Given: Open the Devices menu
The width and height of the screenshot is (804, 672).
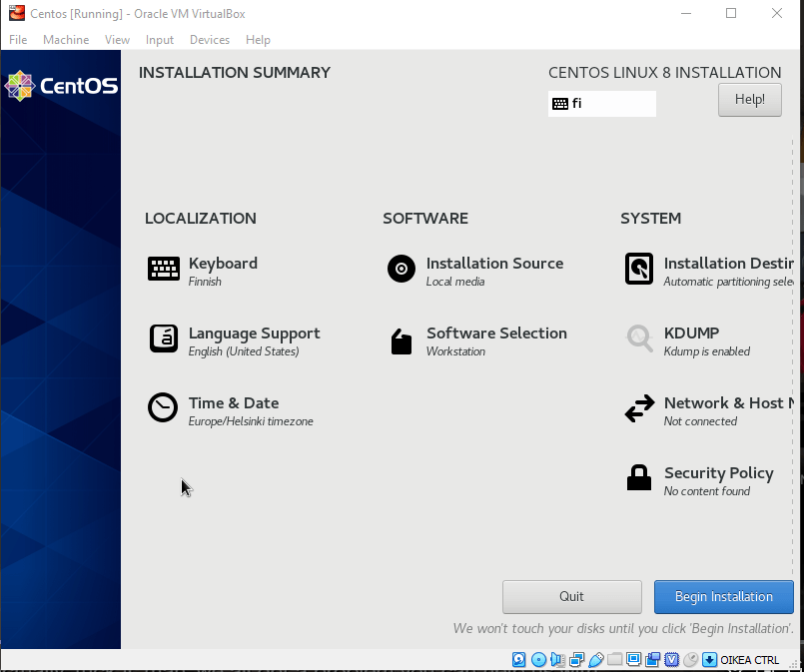Looking at the screenshot, I should click(210, 40).
